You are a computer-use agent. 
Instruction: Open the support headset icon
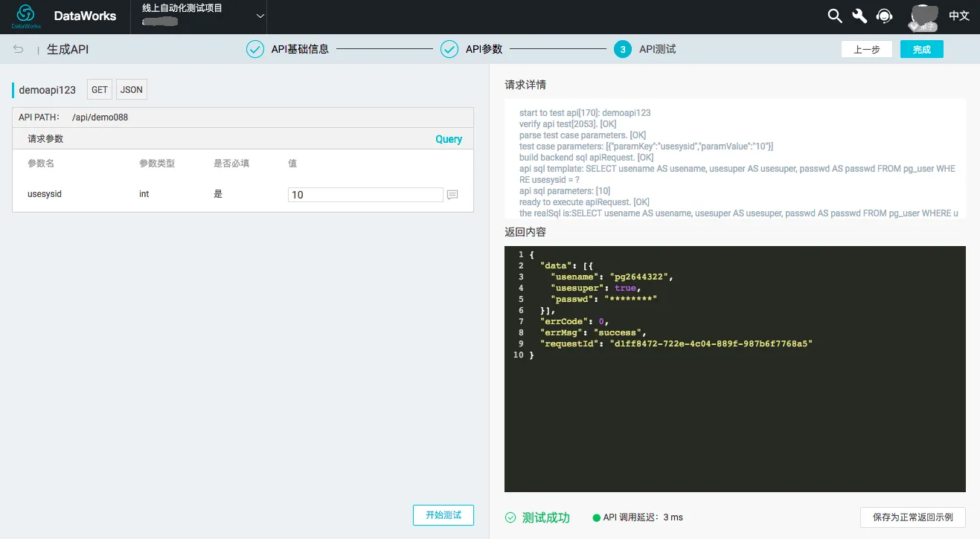(x=884, y=16)
